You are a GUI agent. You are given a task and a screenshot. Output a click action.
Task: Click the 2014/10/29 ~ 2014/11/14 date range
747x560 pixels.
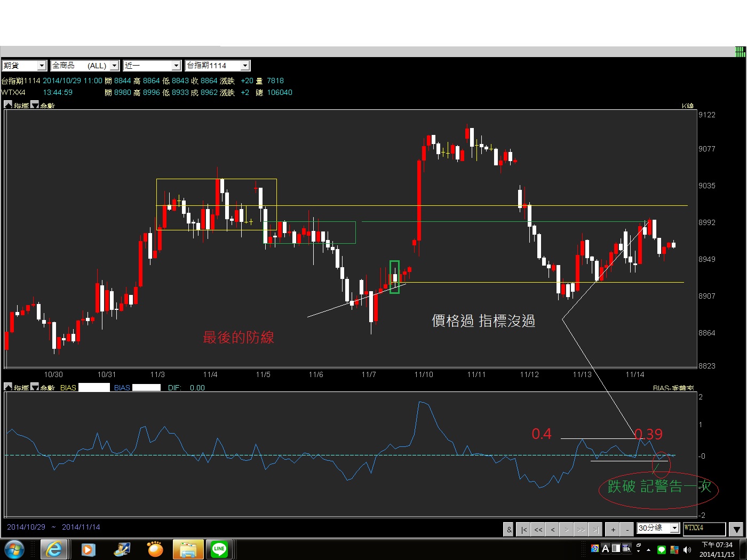53,527
